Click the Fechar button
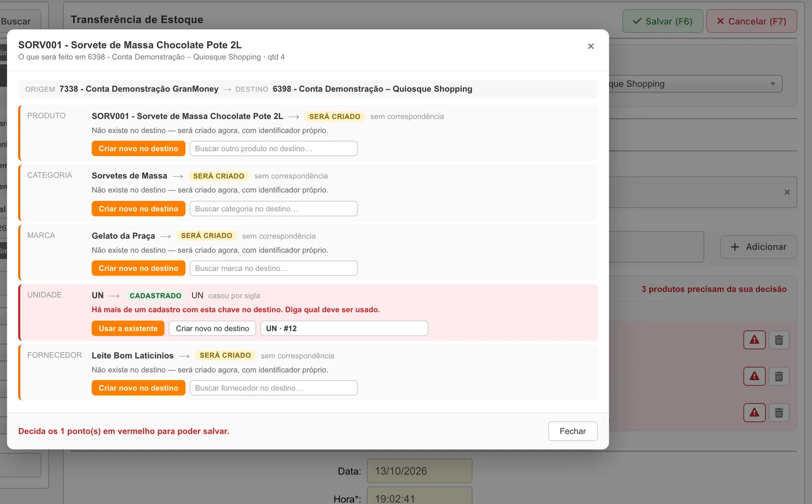The image size is (812, 504). click(572, 431)
